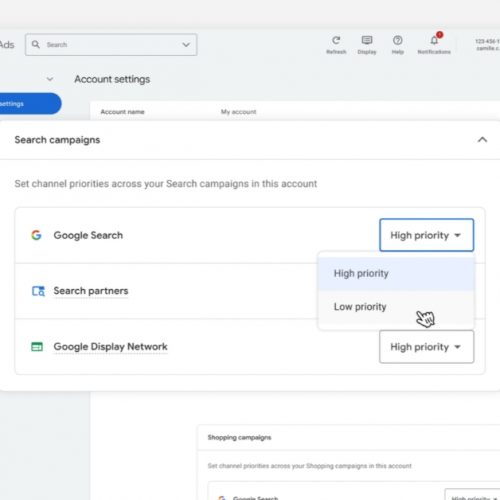Open the Help icon
Viewport: 500px width, 500px height.
point(397,40)
